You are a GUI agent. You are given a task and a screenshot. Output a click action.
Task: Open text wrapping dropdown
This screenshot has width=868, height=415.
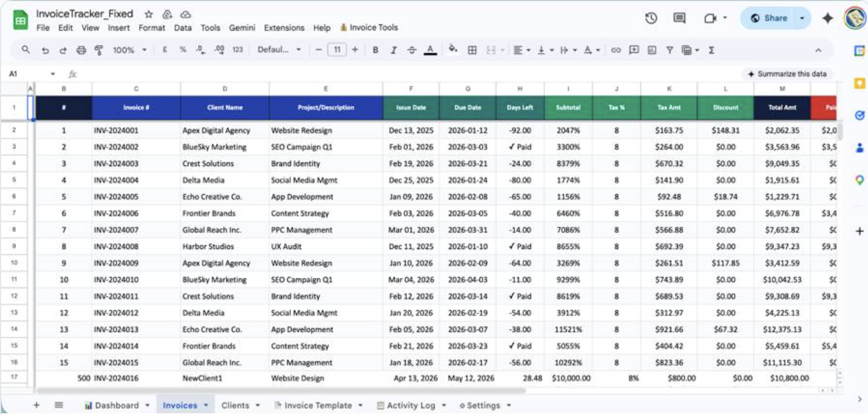568,50
